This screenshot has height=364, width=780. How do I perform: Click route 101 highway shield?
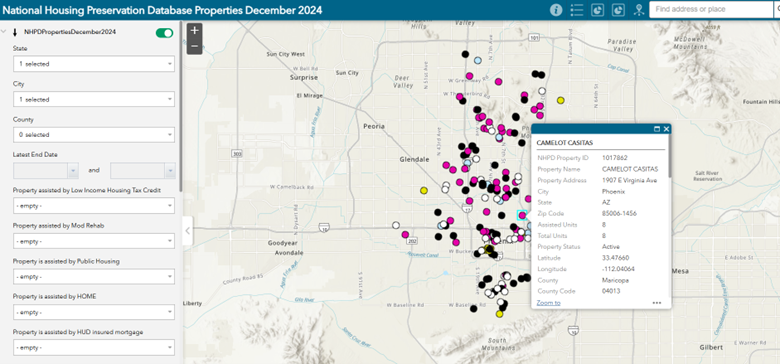pos(534,37)
